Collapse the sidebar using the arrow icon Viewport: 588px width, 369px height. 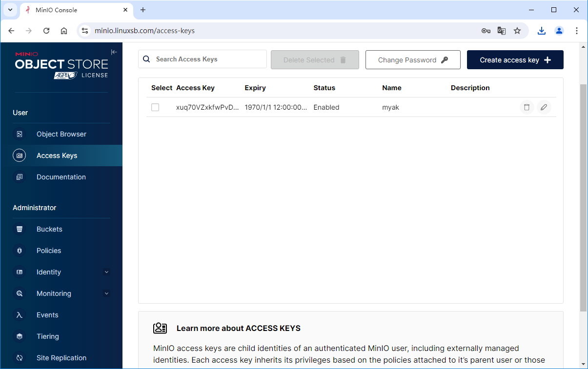(x=114, y=52)
